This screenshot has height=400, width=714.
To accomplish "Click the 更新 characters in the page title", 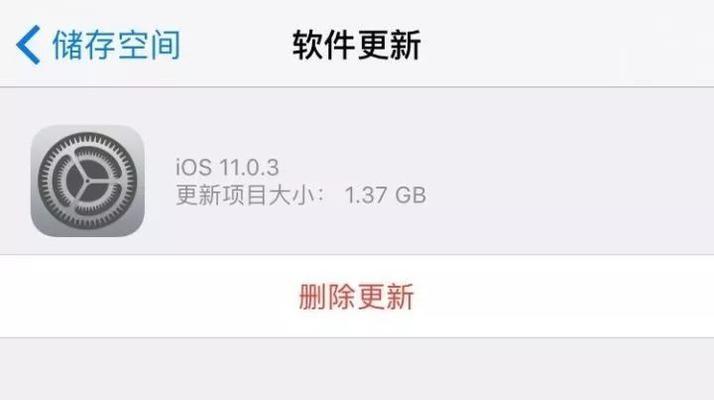I will coord(389,45).
